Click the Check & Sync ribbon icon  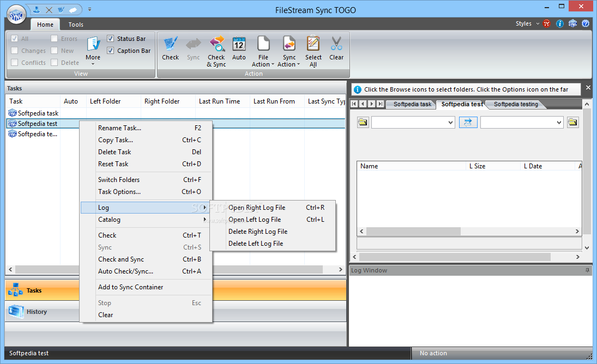coord(216,44)
